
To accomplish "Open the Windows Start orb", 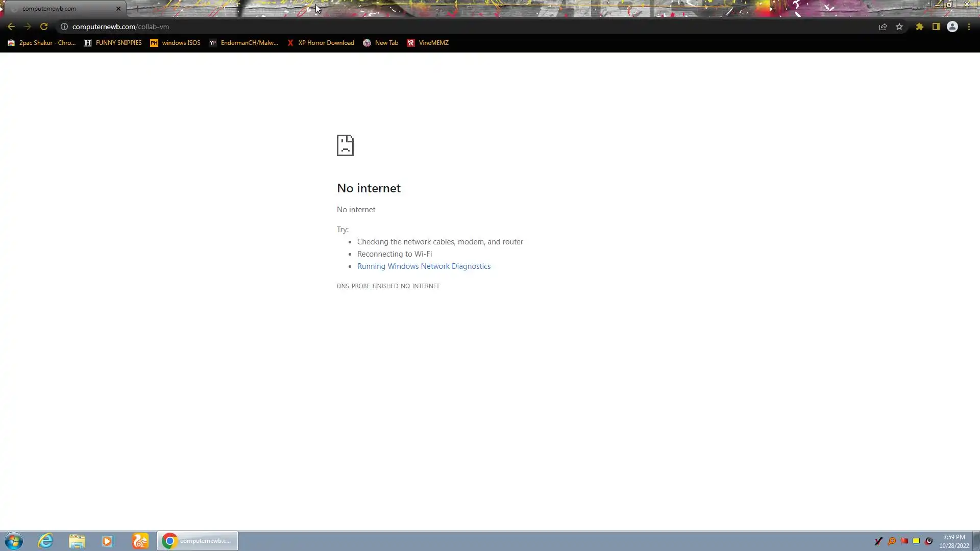I will click(x=14, y=541).
